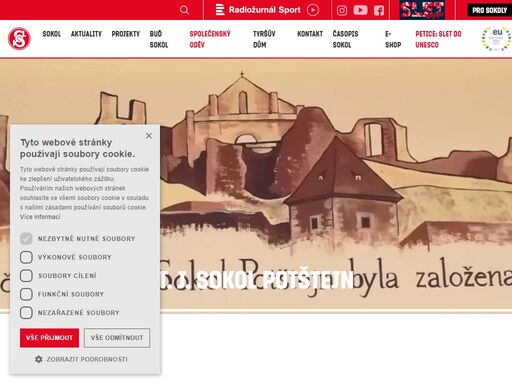
Task: Open the Facebook icon link
Action: [x=379, y=11]
